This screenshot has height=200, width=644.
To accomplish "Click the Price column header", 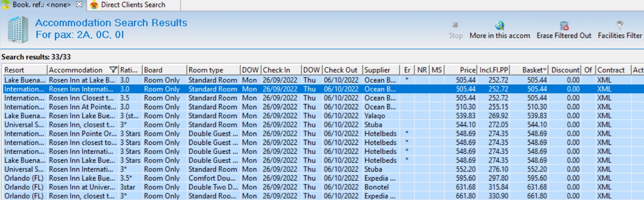I will (x=461, y=70).
